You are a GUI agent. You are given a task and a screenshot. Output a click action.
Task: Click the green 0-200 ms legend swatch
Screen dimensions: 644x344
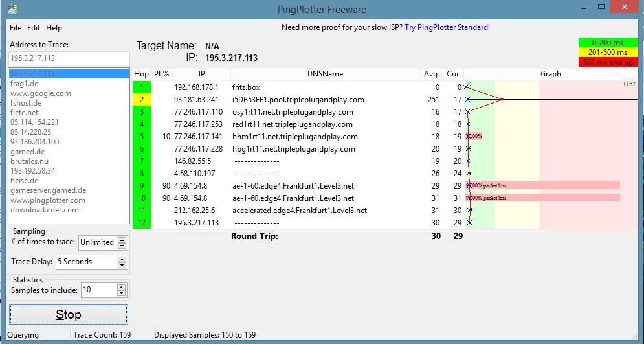[608, 43]
